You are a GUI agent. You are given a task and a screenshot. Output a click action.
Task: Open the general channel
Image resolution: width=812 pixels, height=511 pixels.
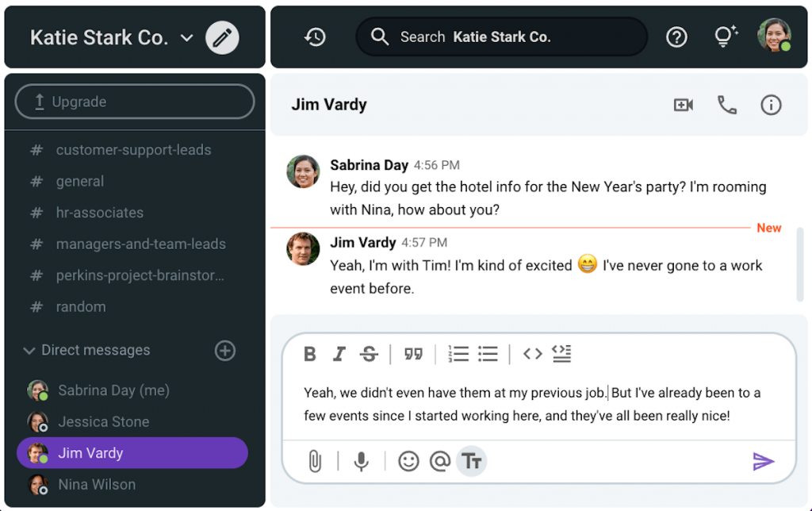tap(79, 181)
